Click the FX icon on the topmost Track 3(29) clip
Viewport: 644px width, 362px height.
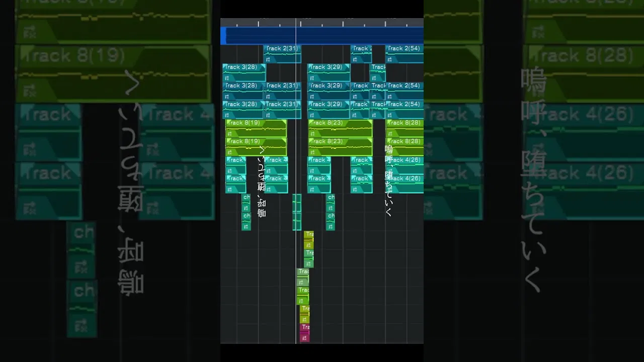(312, 78)
